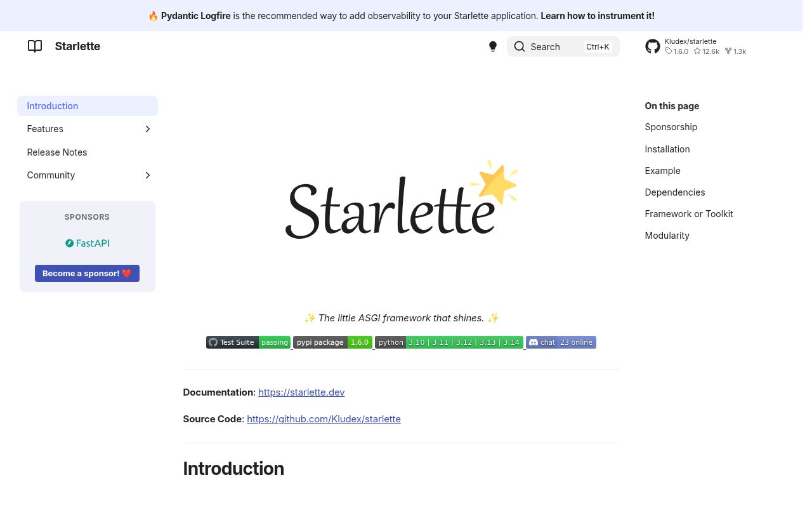Viewport: 812px width, 508px height.
Task: Jump to Sponsorship section
Action: [x=671, y=127]
